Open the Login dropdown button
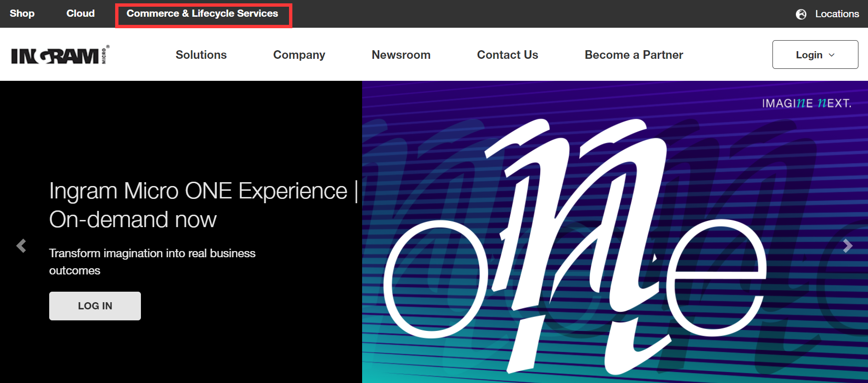 815,55
